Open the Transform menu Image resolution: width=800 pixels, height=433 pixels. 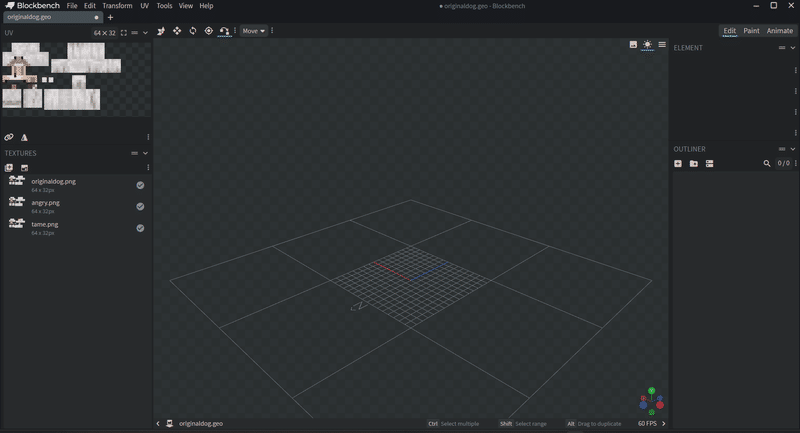click(117, 6)
